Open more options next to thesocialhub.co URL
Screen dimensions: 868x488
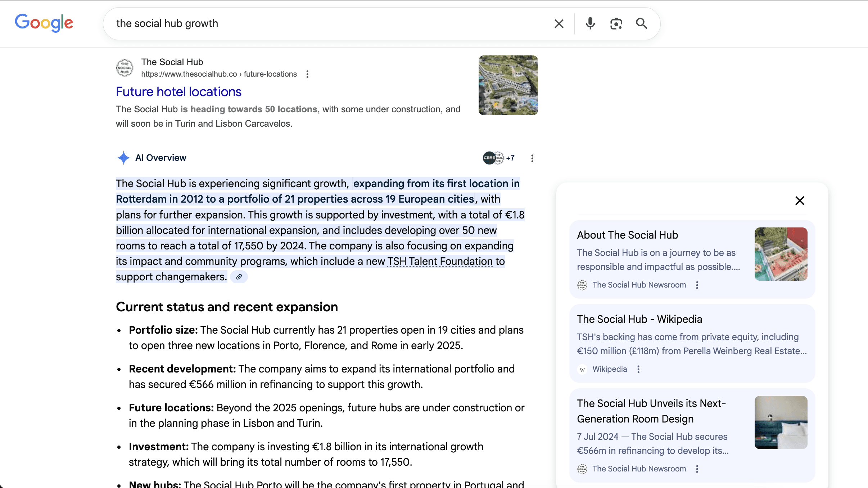(x=307, y=74)
